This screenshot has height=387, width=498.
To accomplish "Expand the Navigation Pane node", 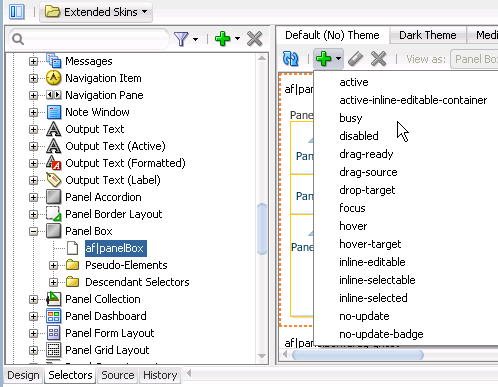I will point(33,95).
